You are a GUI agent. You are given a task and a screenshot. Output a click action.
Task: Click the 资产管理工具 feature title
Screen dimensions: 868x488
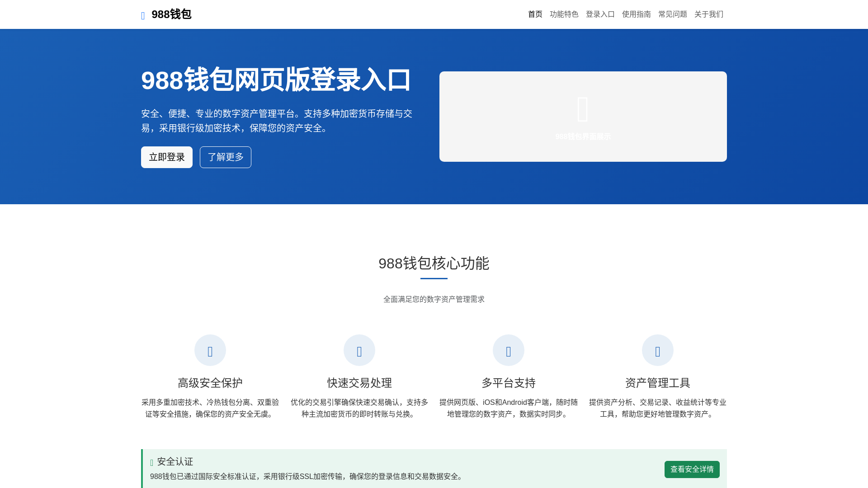point(658,383)
